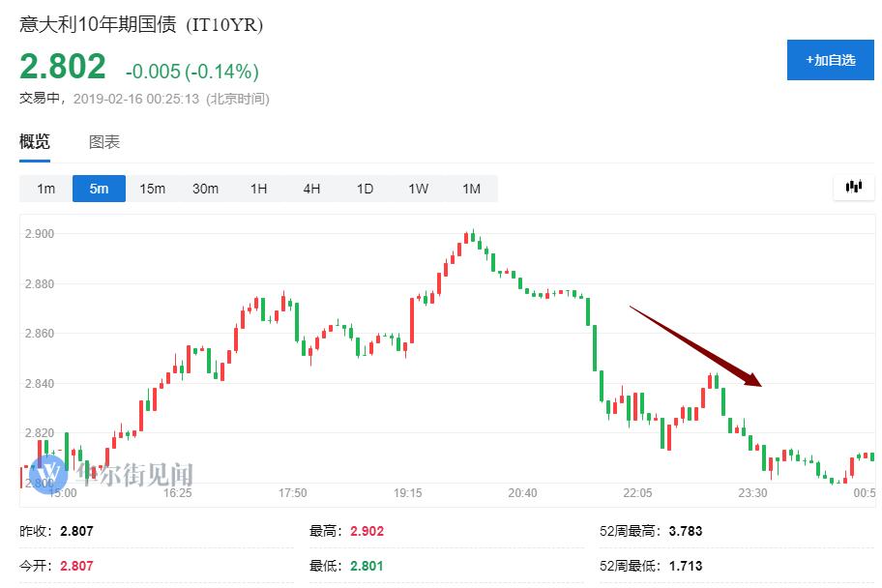Select the 1m chart interval
882x588 pixels.
click(x=46, y=189)
